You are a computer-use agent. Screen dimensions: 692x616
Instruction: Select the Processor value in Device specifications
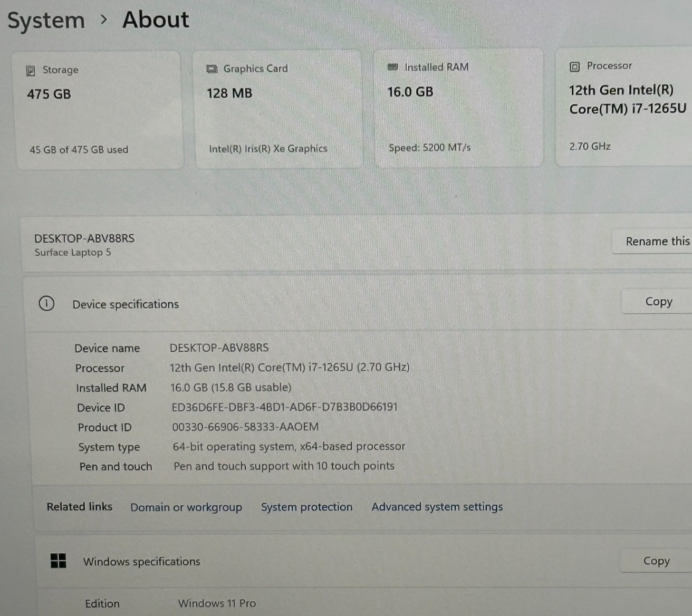[x=290, y=367]
